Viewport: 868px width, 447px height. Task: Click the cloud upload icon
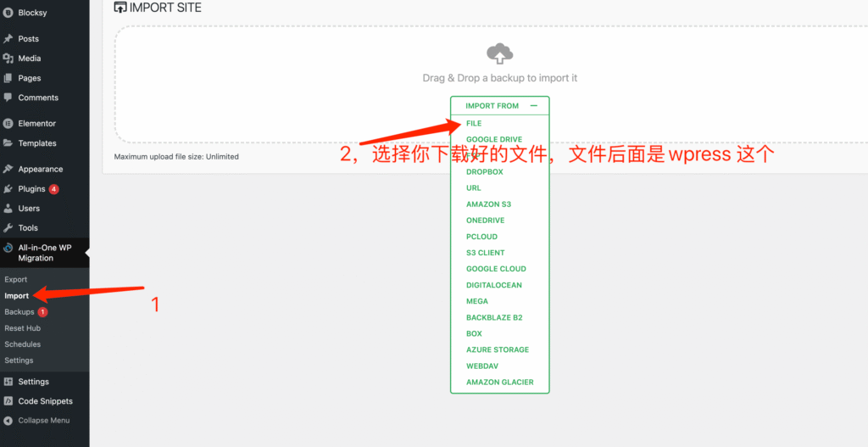tap(499, 53)
